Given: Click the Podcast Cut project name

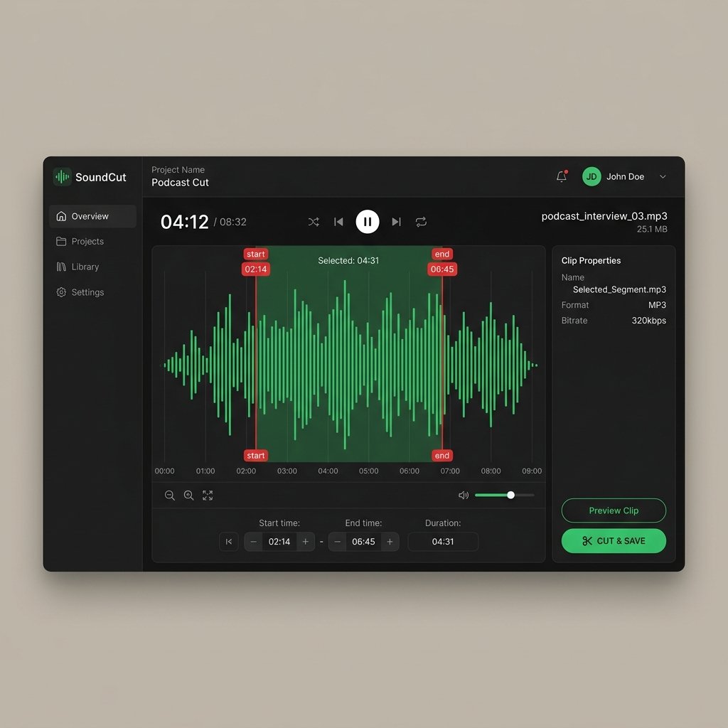Looking at the screenshot, I should tap(180, 183).
